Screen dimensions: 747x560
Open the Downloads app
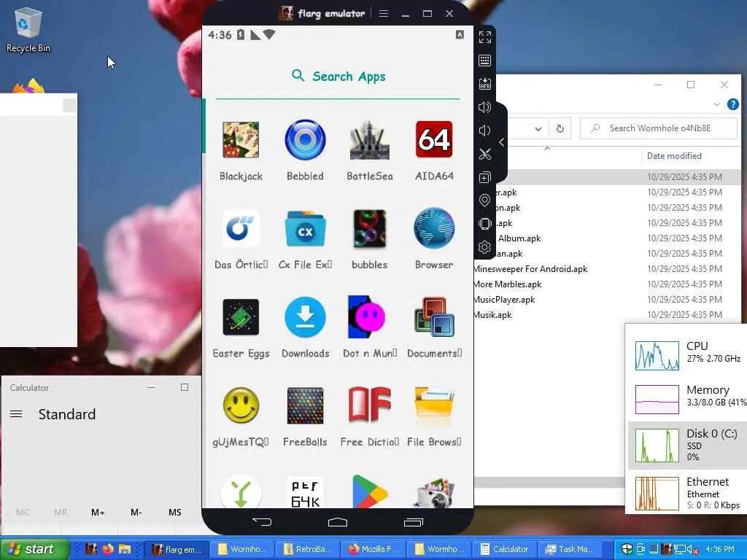click(305, 317)
